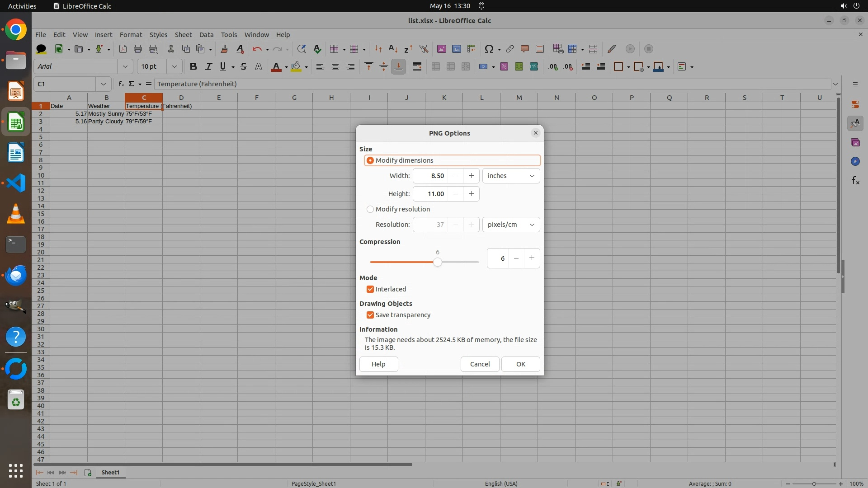The image size is (868, 488).
Task: Uncheck the Interlaced checkbox
Action: pyautogui.click(x=370, y=289)
